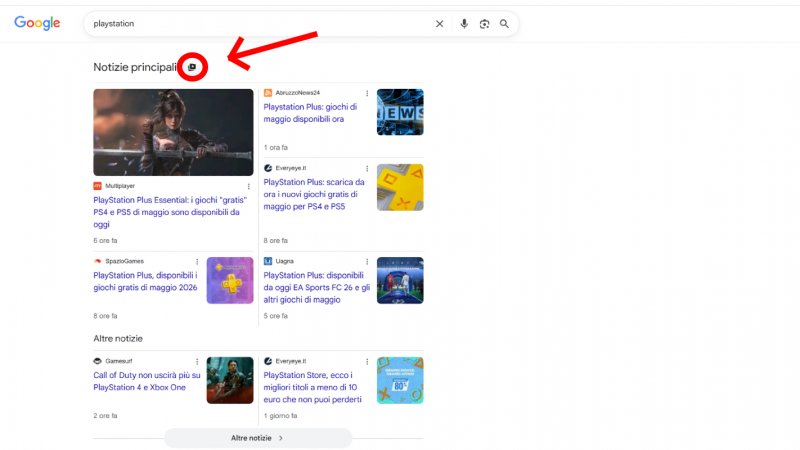Viewport: 800px width, 450px height.
Task: Click the 'Notizie principali' heading
Action: pos(135,67)
